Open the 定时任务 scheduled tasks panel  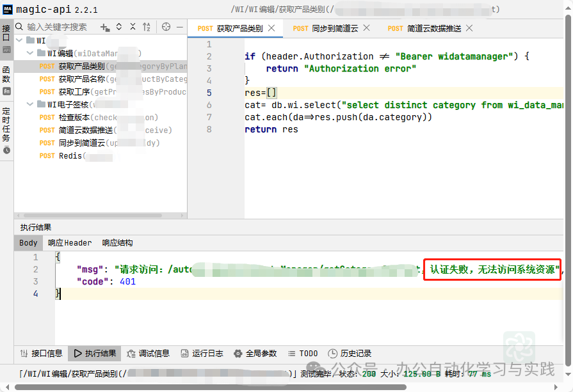click(6, 125)
